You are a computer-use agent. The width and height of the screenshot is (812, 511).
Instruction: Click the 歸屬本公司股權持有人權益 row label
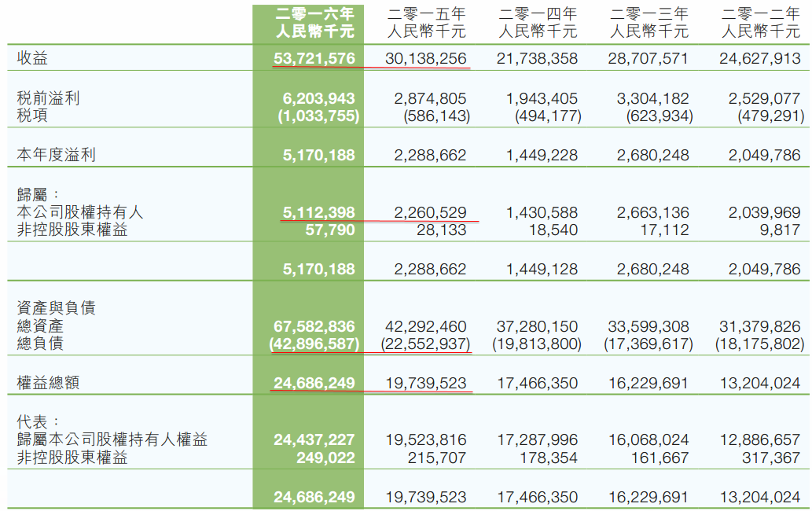click(x=112, y=440)
